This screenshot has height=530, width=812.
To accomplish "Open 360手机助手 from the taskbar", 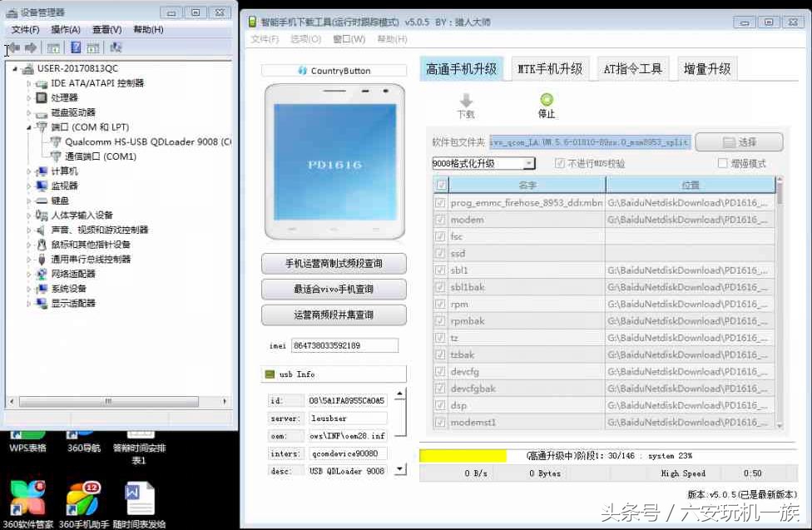I will 83,499.
